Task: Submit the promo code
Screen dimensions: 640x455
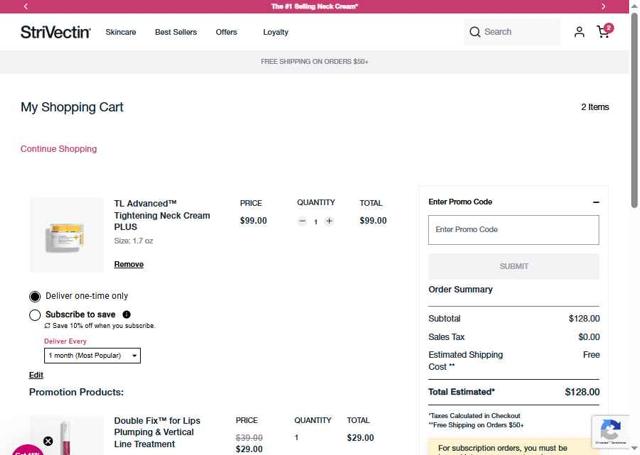Action: (514, 266)
